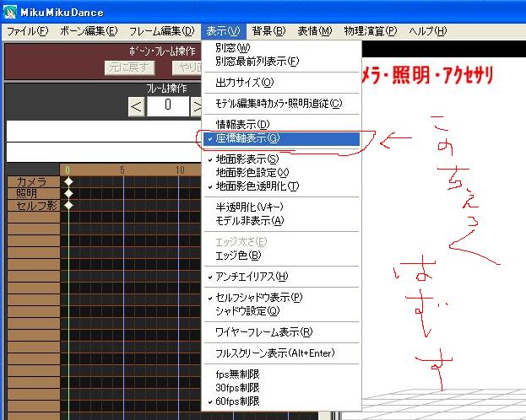This screenshot has width=526, height=420.
Task: Toggle ワイヤーフレーム表示(R) option
Action: (x=282, y=332)
